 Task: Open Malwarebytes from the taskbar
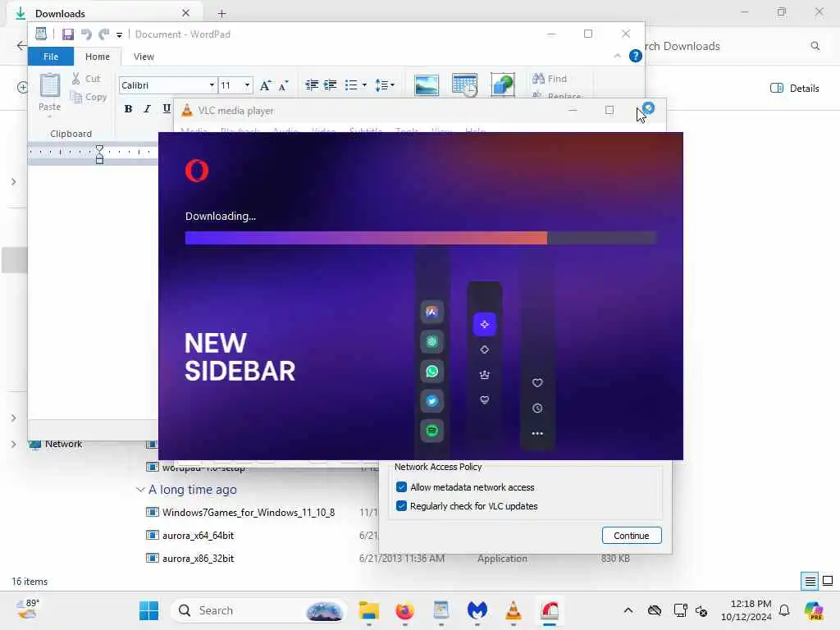[x=477, y=610]
